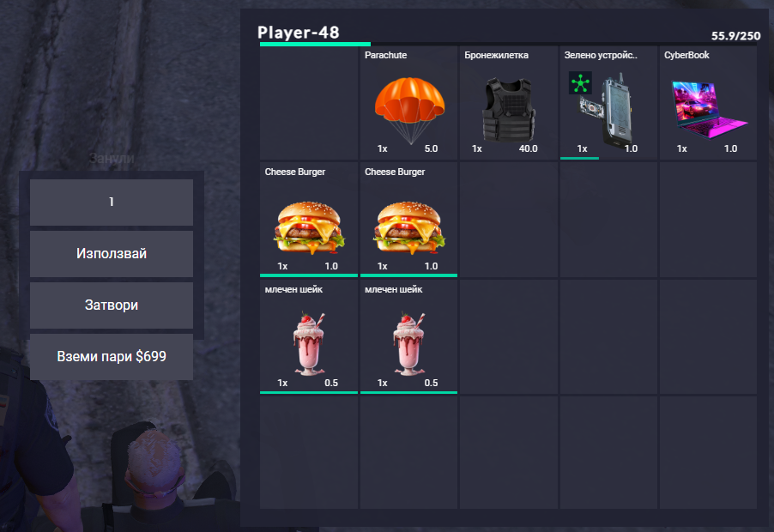Click empty slot below first milkshake
This screenshot has height=532, width=774.
[x=309, y=452]
